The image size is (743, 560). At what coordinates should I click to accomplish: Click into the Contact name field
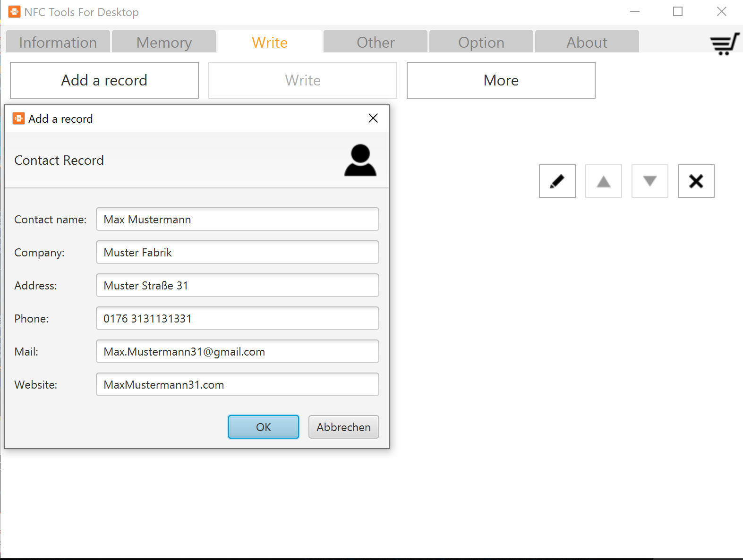click(x=237, y=220)
